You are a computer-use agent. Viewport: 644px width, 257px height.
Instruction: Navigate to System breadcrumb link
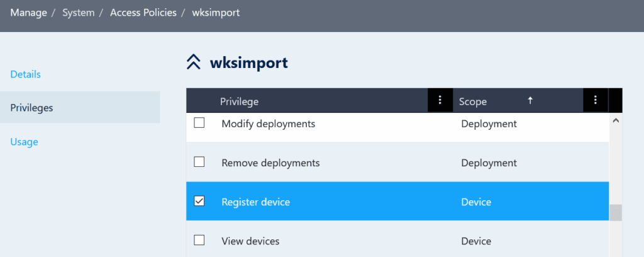click(x=78, y=13)
